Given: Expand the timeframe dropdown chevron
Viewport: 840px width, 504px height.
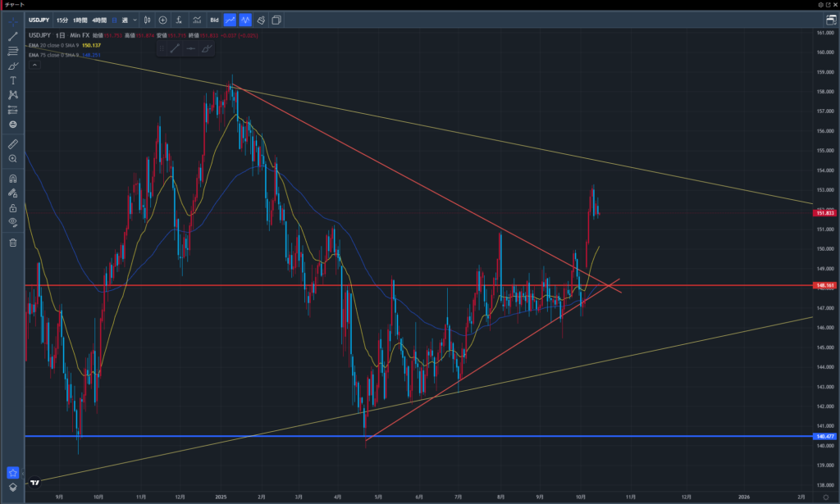Looking at the screenshot, I should pos(135,20).
